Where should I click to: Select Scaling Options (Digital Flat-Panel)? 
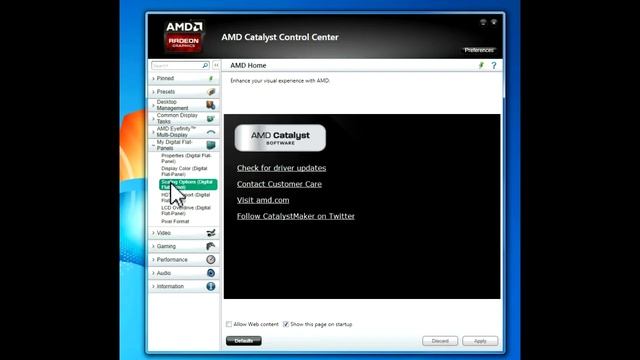(188, 184)
